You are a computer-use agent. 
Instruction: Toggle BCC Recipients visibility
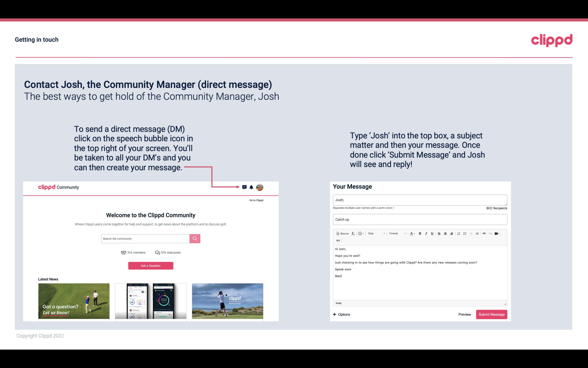click(496, 208)
